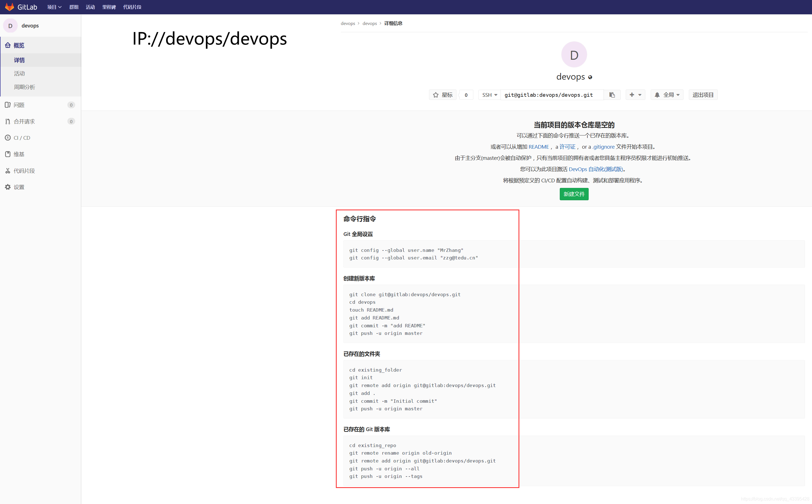Star the project with 星标 button
Viewport: 812px width, 504px height.
442,95
